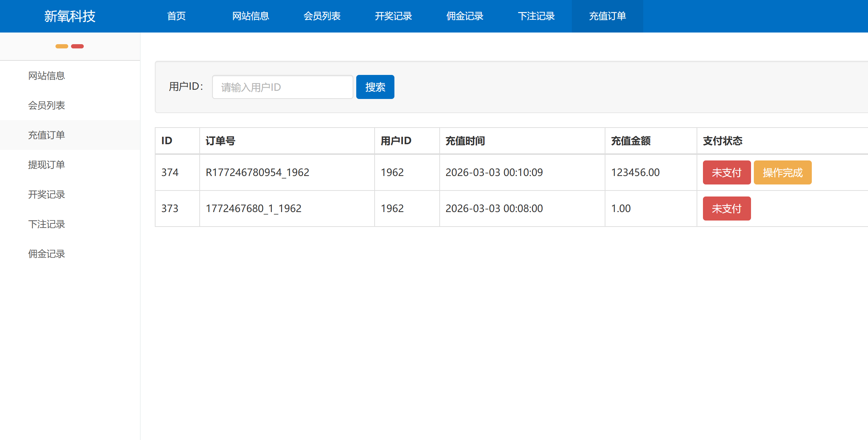The height and width of the screenshot is (440, 868).
Task: Select 充值订单 tab in top bar
Action: pos(608,16)
